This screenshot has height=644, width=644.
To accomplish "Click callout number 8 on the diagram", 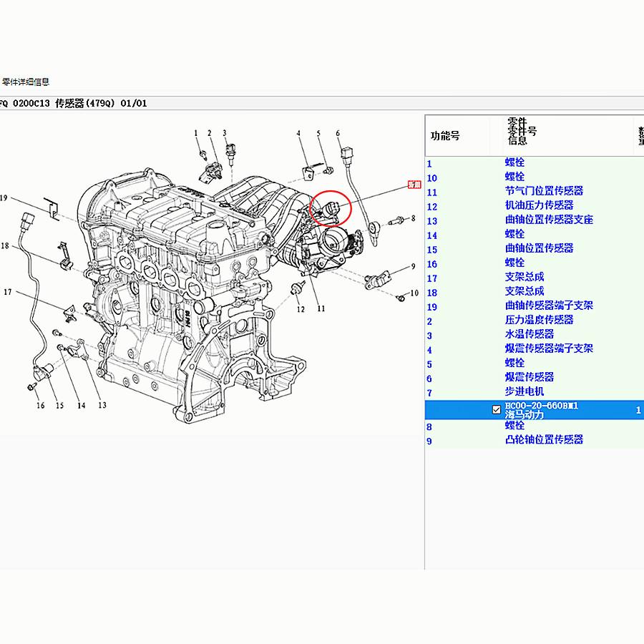I will [413, 218].
